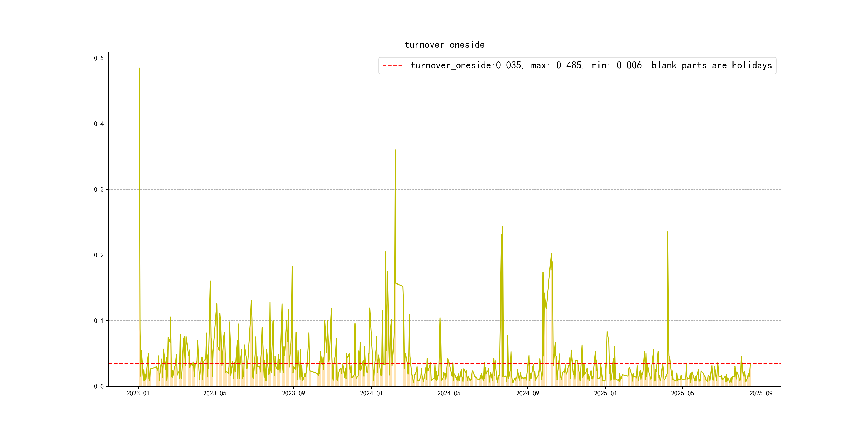Click the red dashed legend line sample

[392, 65]
